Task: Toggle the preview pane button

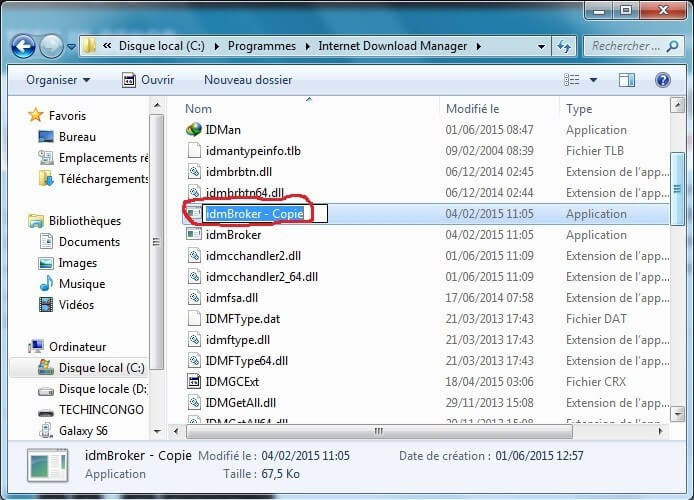Action: [x=627, y=80]
